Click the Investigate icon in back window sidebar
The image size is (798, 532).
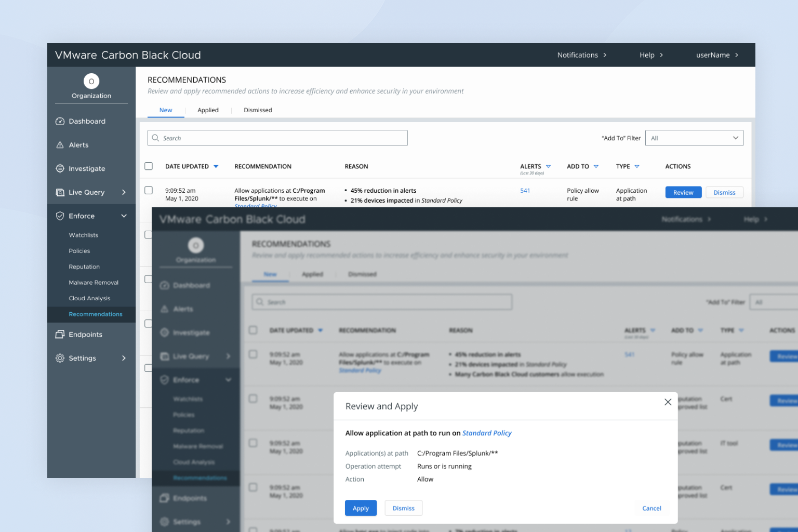click(x=60, y=168)
